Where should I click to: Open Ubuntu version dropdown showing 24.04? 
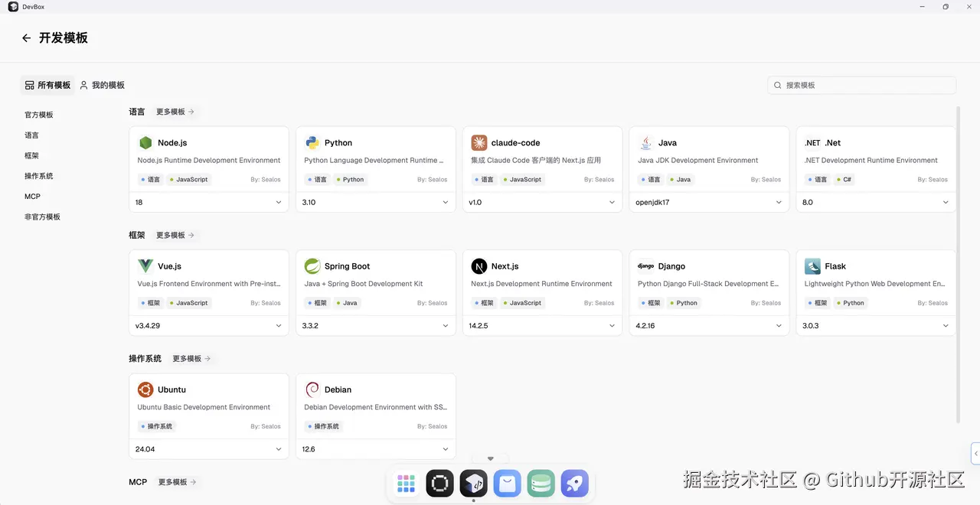pyautogui.click(x=209, y=449)
